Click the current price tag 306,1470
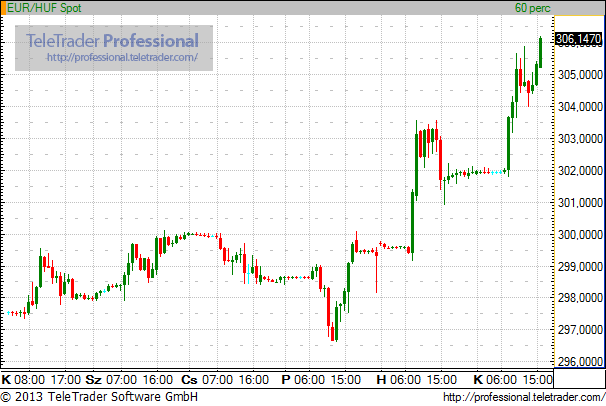The image size is (606, 406). (x=579, y=39)
